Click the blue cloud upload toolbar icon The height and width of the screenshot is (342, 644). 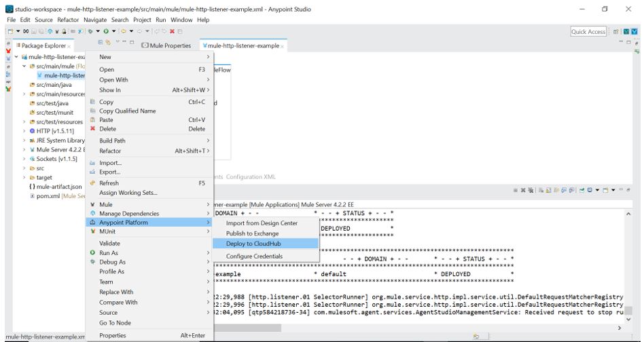click(50, 31)
